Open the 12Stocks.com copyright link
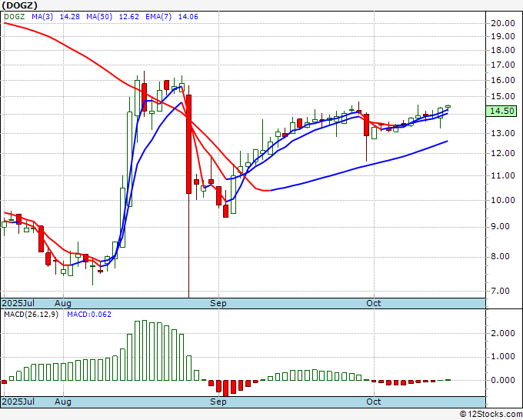Image resolution: width=523 pixels, height=420 pixels. click(491, 415)
